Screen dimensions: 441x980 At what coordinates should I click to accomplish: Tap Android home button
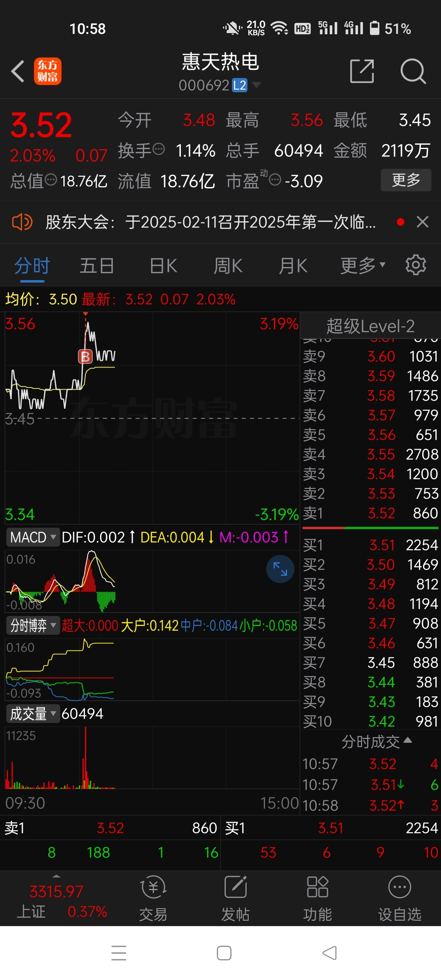tap(224, 953)
